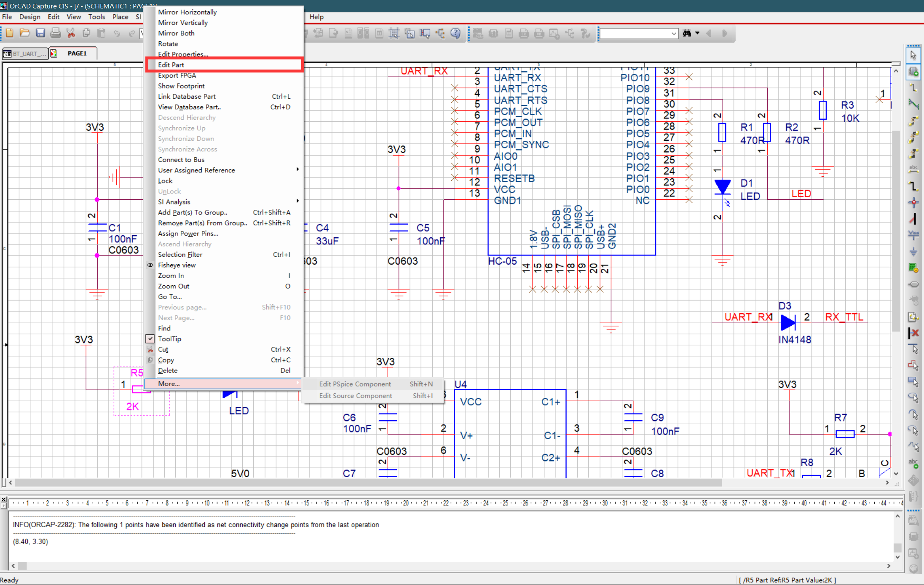This screenshot has height=585, width=924.
Task: Choose Zoom Out from context menu
Action: coord(223,286)
